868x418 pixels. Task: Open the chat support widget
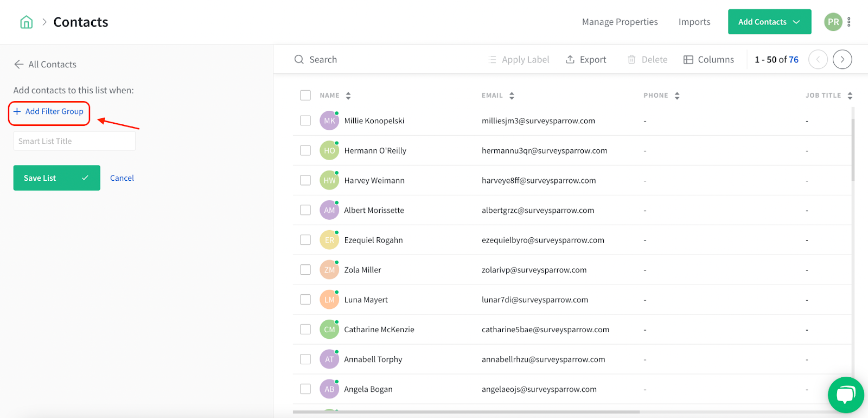click(x=846, y=395)
